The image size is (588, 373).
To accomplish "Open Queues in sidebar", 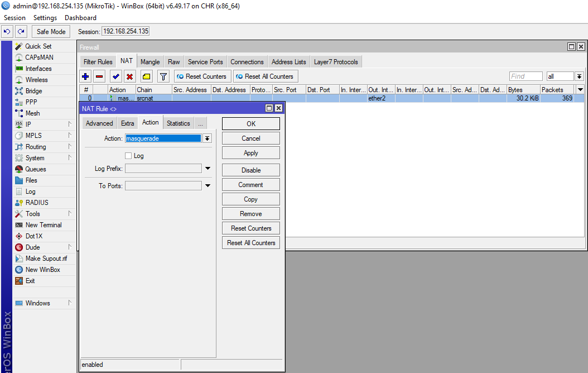I will click(35, 169).
